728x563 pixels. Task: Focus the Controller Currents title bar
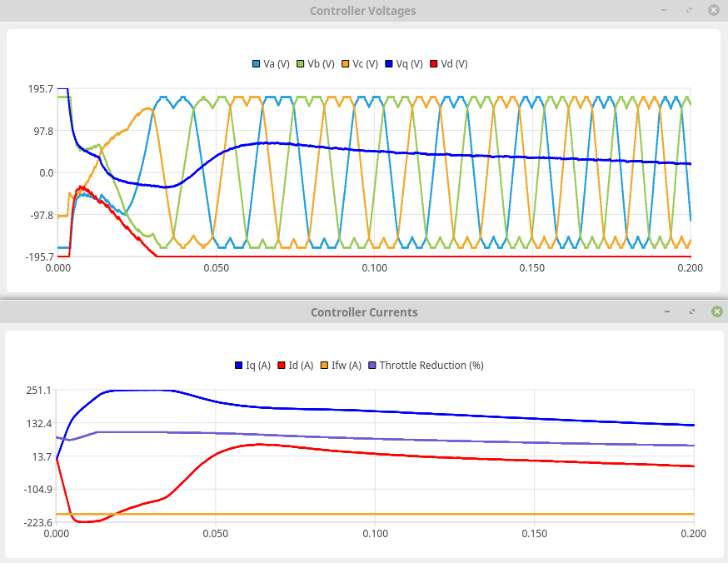[363, 312]
